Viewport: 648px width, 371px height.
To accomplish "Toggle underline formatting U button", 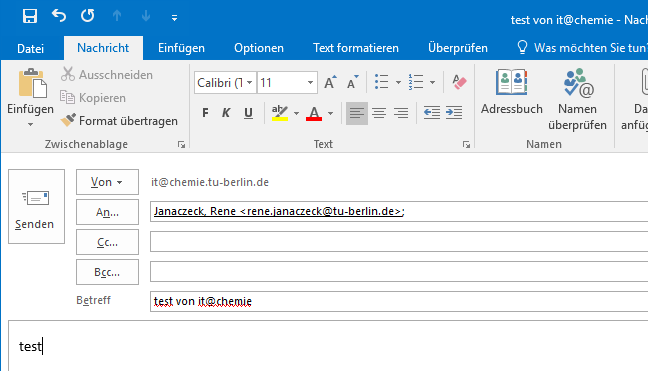I will pyautogui.click(x=248, y=113).
